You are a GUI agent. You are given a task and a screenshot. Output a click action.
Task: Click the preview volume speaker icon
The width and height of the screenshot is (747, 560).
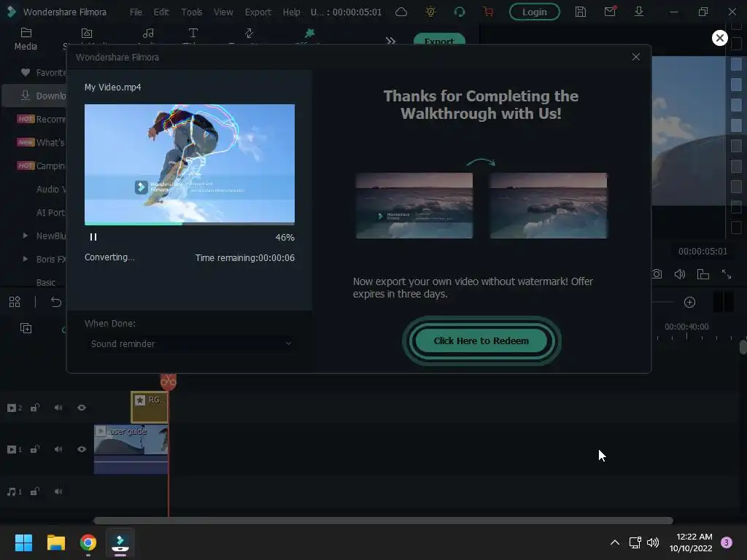click(680, 274)
